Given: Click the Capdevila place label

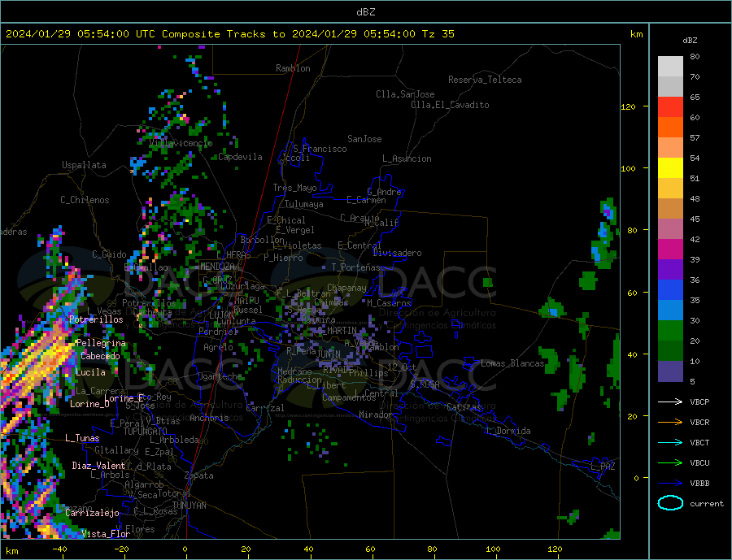Looking at the screenshot, I should (x=240, y=157).
